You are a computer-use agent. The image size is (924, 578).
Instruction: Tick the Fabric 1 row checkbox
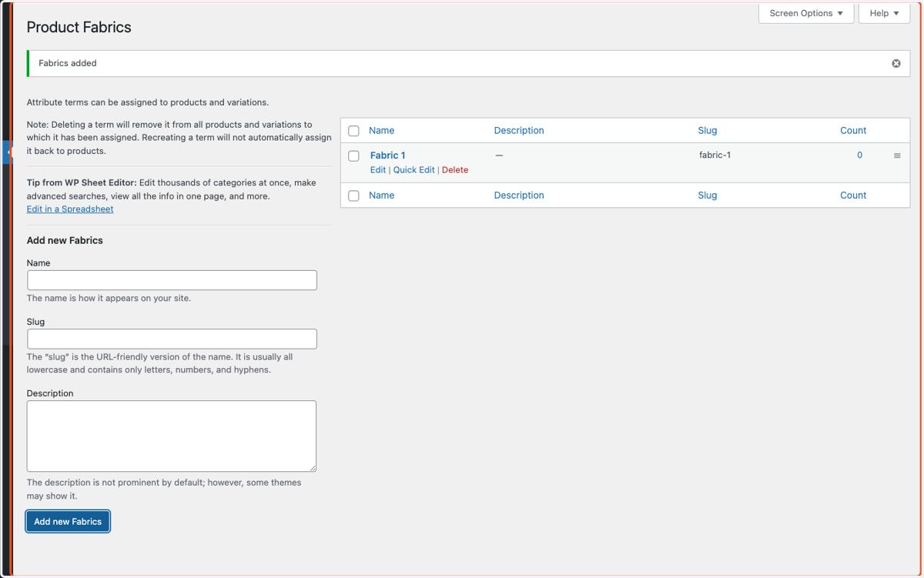click(354, 155)
